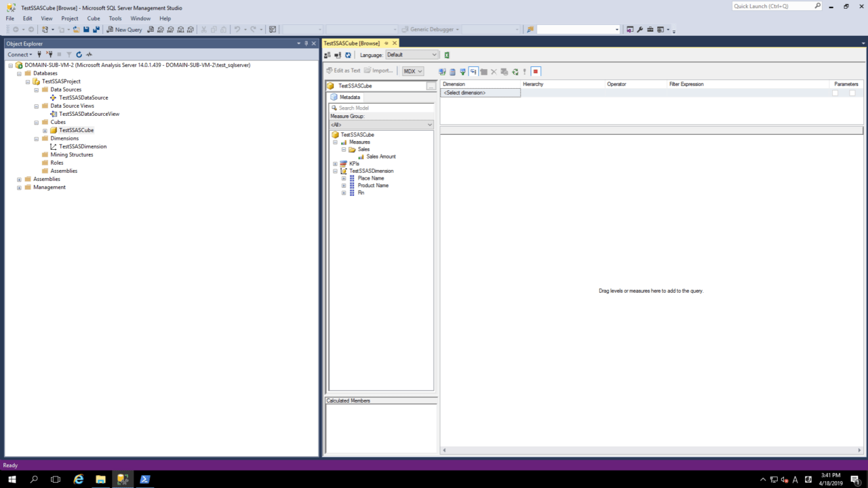This screenshot has height=488, width=868.
Task: Click the Import button
Action: (380, 70)
